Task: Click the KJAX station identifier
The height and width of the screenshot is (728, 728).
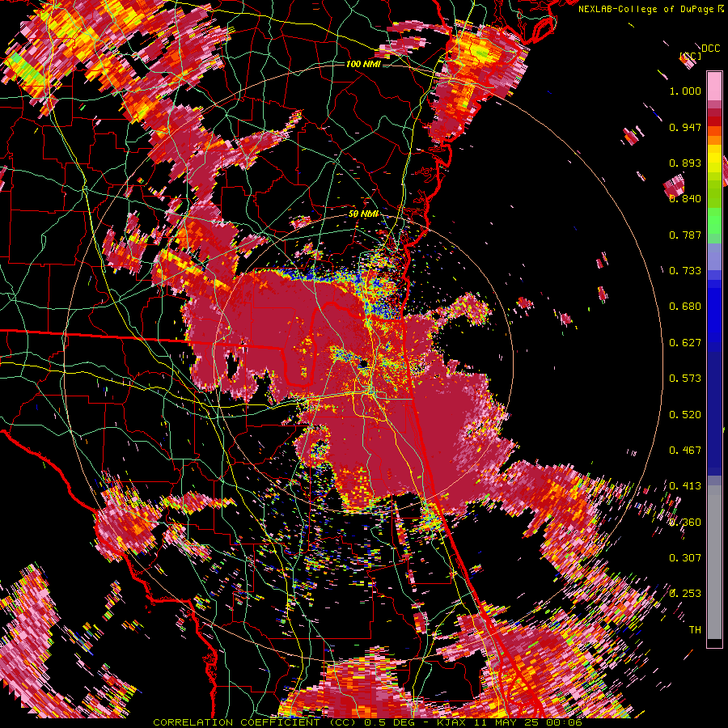Action: [x=453, y=722]
